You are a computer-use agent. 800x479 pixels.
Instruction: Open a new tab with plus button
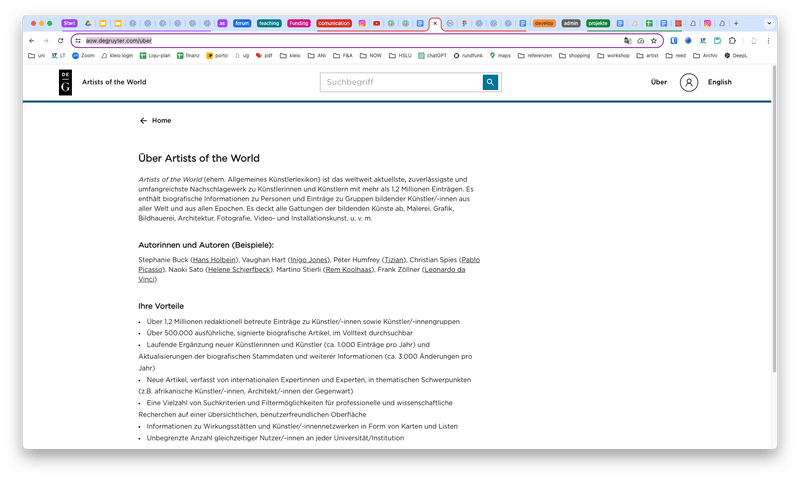(736, 23)
